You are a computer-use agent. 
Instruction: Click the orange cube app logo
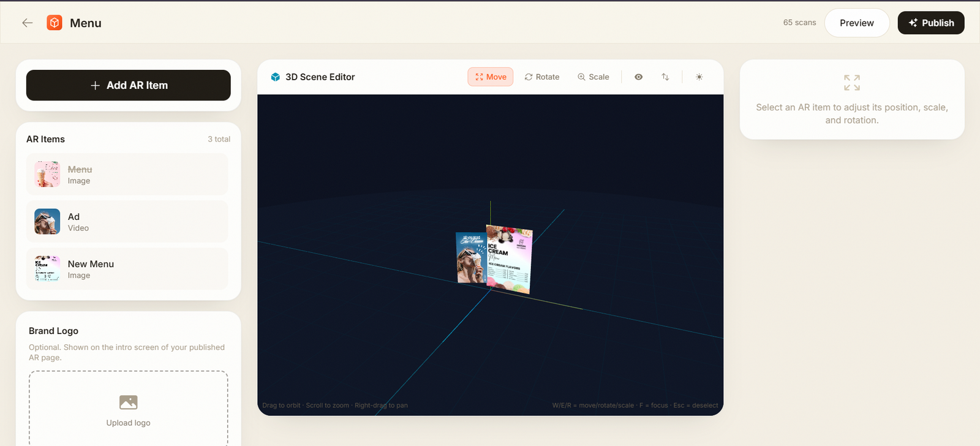(x=55, y=23)
